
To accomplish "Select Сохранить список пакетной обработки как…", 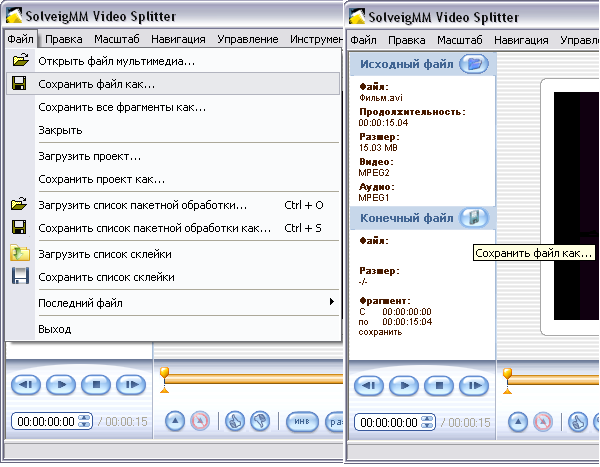I will (173, 228).
